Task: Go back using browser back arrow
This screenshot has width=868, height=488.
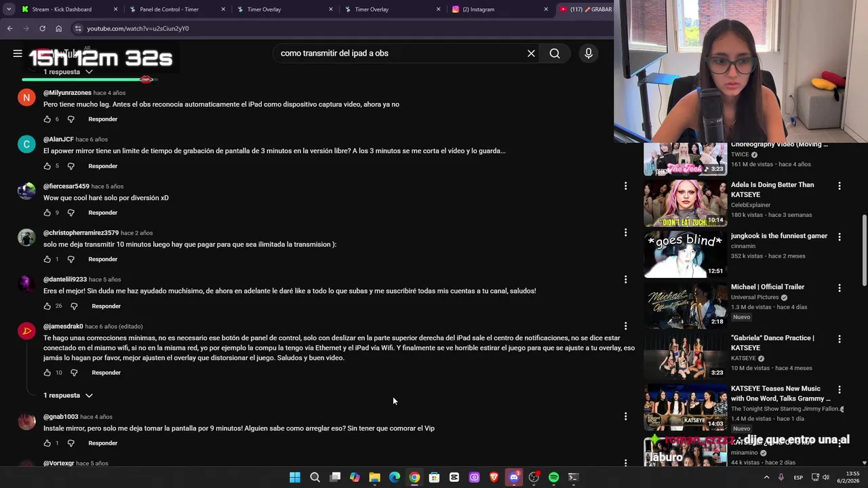Action: (x=9, y=28)
